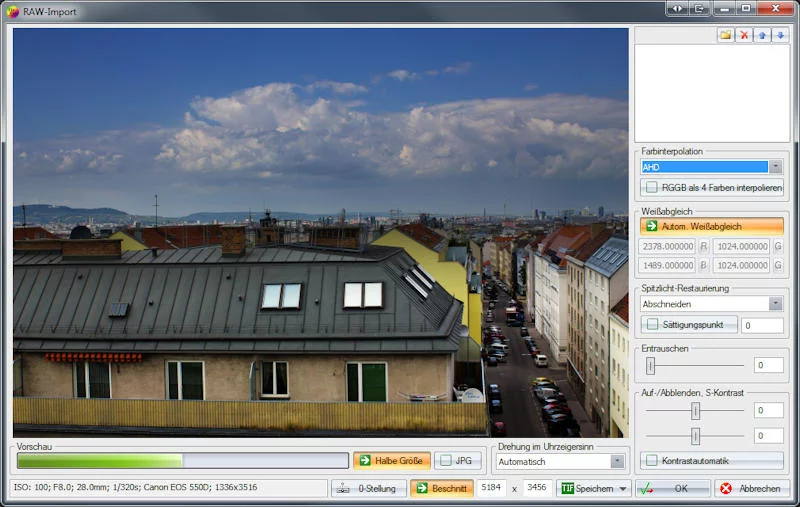Click the 'Entrauschen' group label
The width and height of the screenshot is (800, 507).
665,348
